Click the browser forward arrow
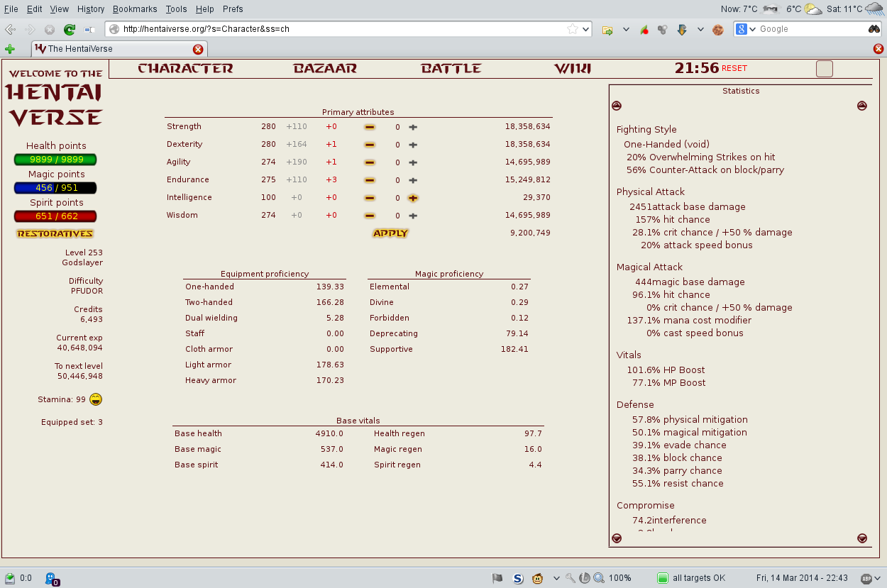 click(30, 29)
